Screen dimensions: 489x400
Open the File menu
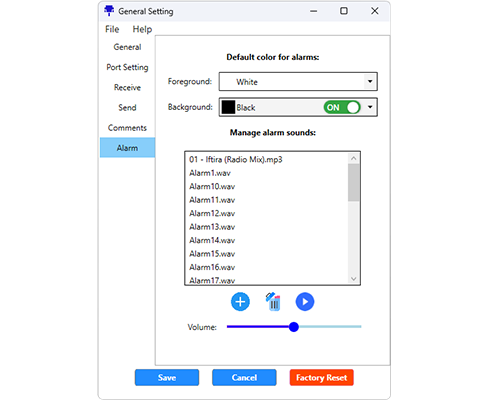coord(112,29)
